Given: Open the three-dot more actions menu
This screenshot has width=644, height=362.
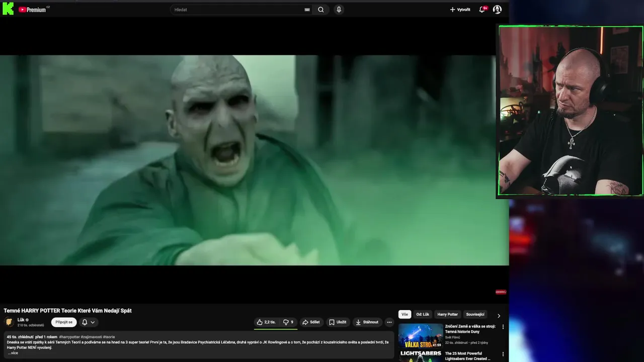Looking at the screenshot, I should tap(389, 322).
